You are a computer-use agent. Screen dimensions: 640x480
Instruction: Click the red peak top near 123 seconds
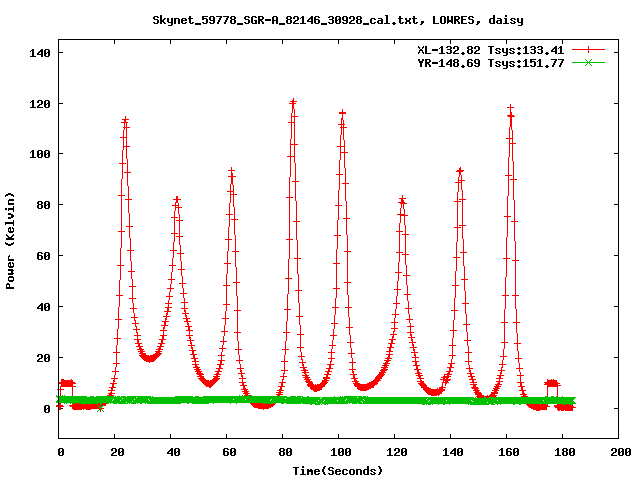[x=402, y=199]
